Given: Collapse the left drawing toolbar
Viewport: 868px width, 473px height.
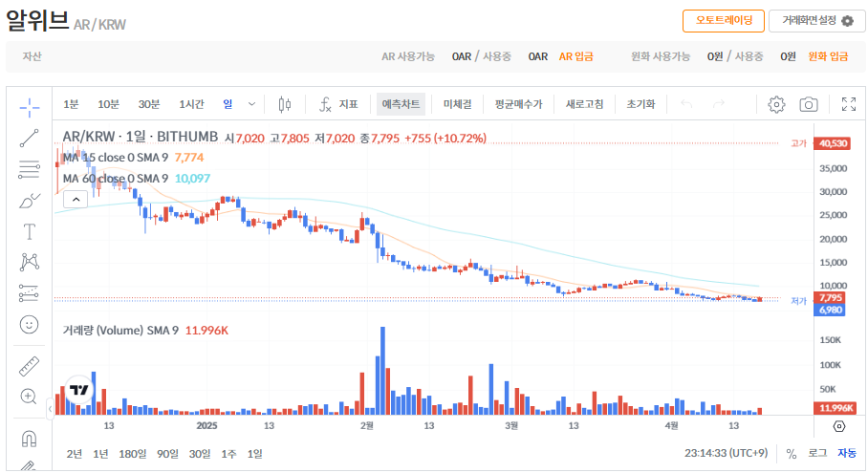Looking at the screenshot, I should pos(50,409).
